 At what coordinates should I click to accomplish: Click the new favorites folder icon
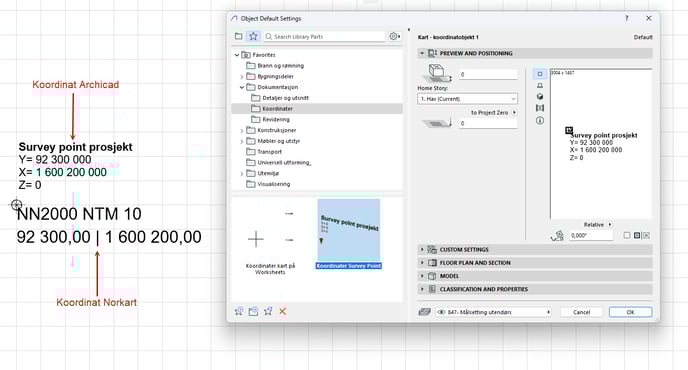pos(253,311)
